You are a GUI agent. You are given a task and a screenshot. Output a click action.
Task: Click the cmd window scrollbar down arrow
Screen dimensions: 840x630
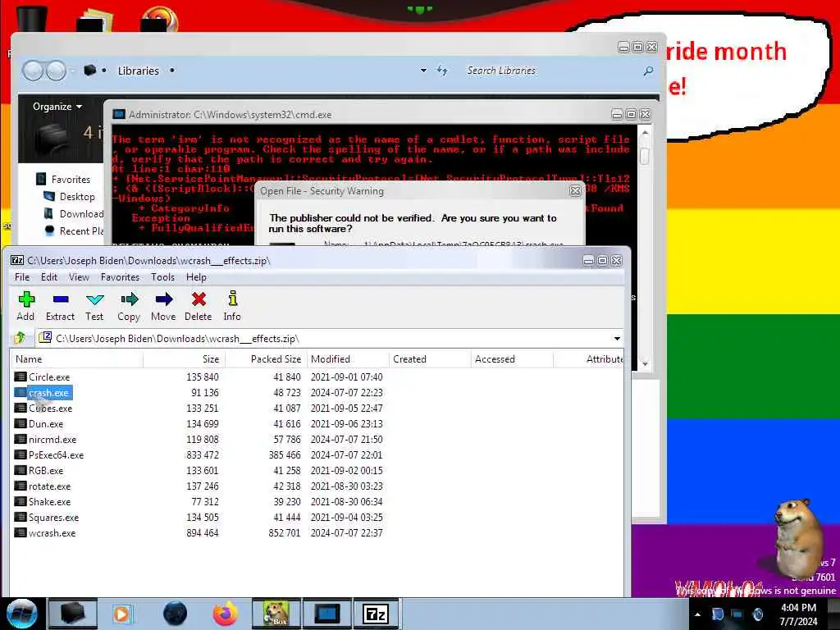click(645, 363)
